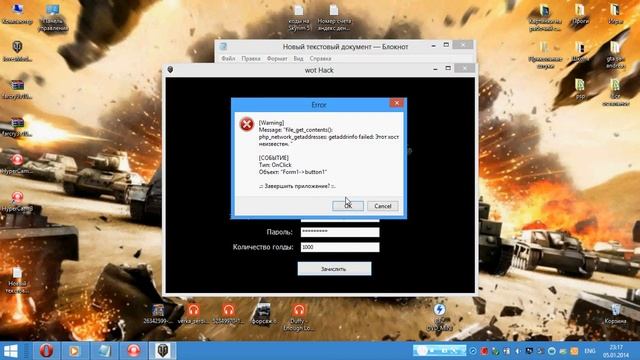Click the wot Hack title bar icon
The width and height of the screenshot is (640, 360).
pyautogui.click(x=171, y=70)
